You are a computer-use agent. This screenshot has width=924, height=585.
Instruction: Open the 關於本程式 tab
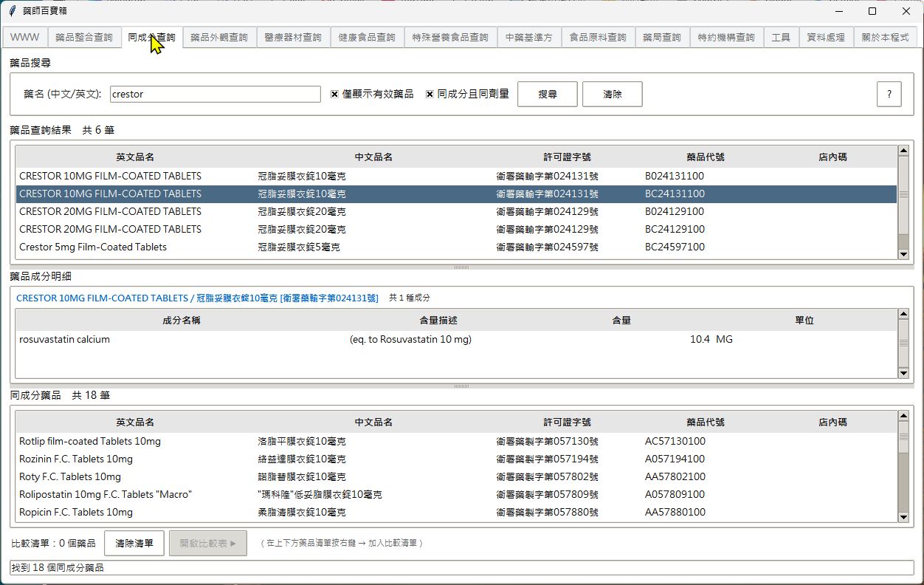(x=885, y=37)
